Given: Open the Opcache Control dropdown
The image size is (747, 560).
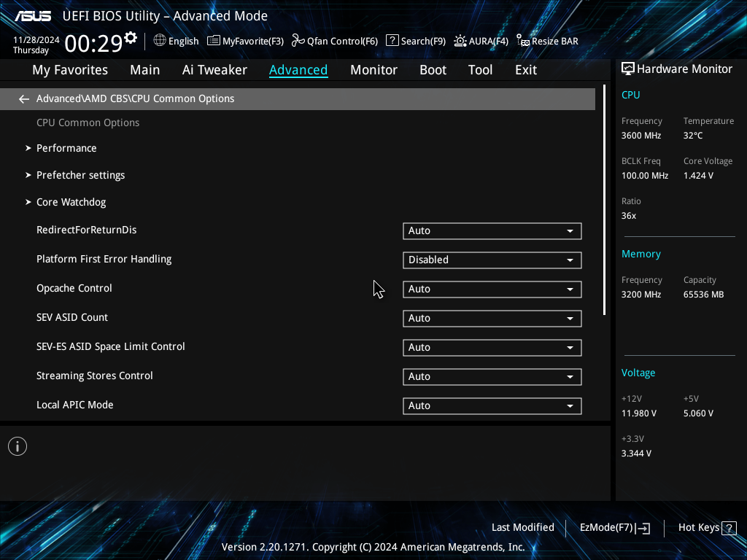Looking at the screenshot, I should pos(492,289).
